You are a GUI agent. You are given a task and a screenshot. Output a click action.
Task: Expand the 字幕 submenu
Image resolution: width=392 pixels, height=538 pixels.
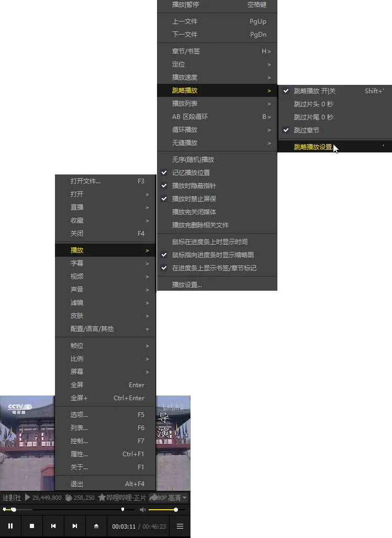[x=77, y=263]
